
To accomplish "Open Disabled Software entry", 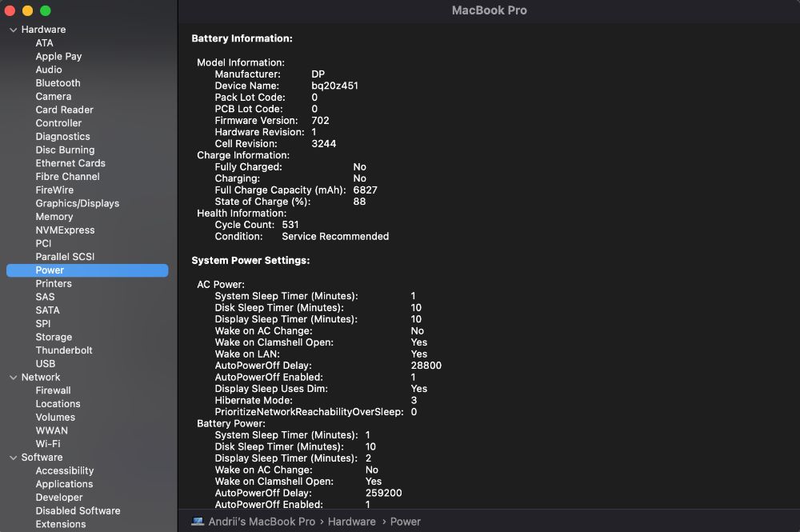I will pyautogui.click(x=78, y=510).
